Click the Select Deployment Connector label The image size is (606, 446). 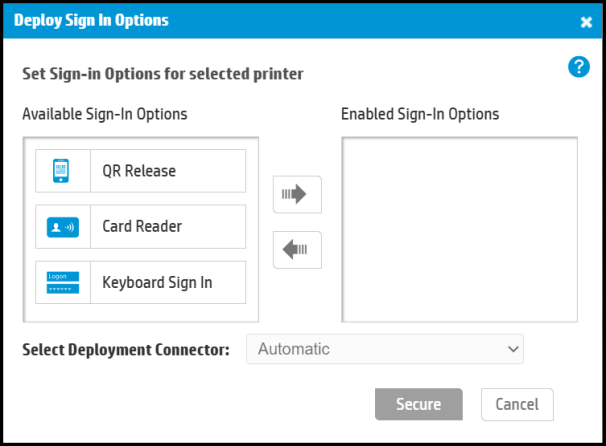pos(126,349)
